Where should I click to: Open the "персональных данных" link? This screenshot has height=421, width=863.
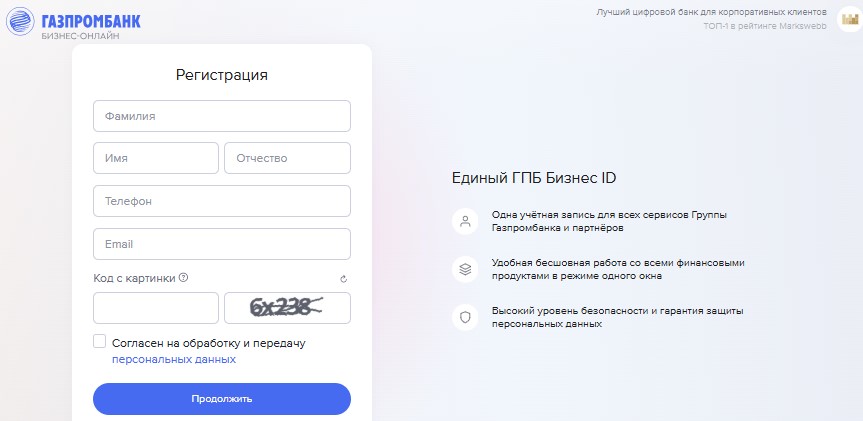click(x=174, y=359)
